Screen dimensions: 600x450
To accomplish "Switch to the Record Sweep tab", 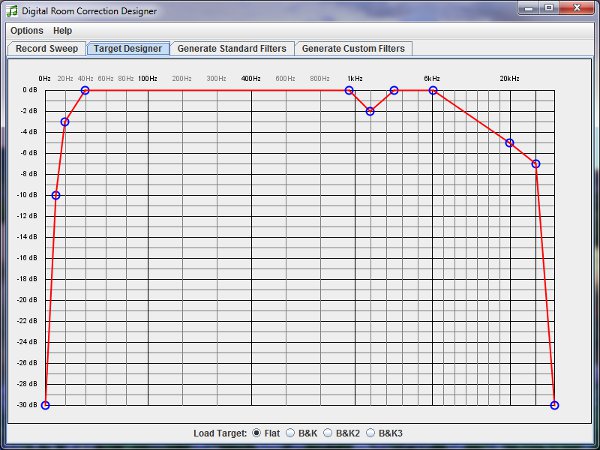I will pyautogui.click(x=46, y=48).
